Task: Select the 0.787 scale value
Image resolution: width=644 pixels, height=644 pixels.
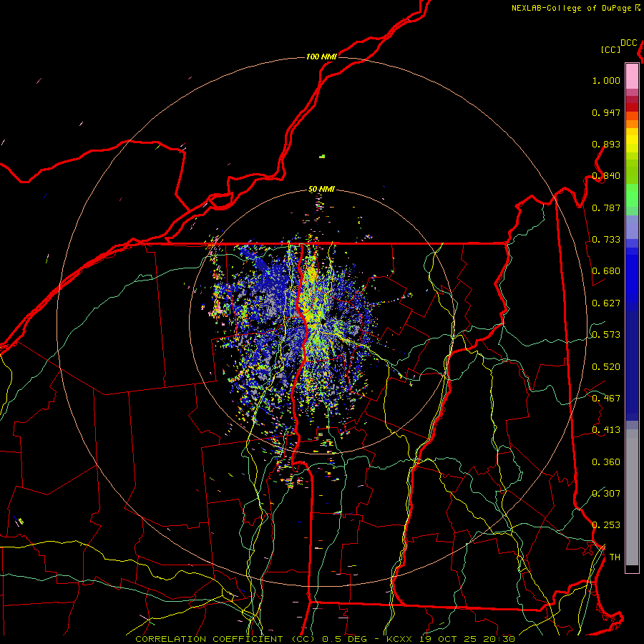Action: pos(606,208)
